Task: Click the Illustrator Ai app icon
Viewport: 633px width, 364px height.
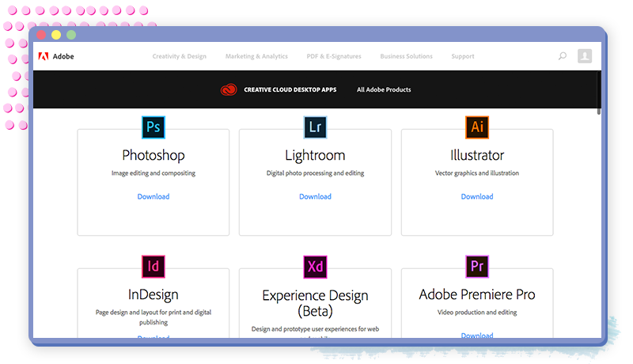Action: 477,127
